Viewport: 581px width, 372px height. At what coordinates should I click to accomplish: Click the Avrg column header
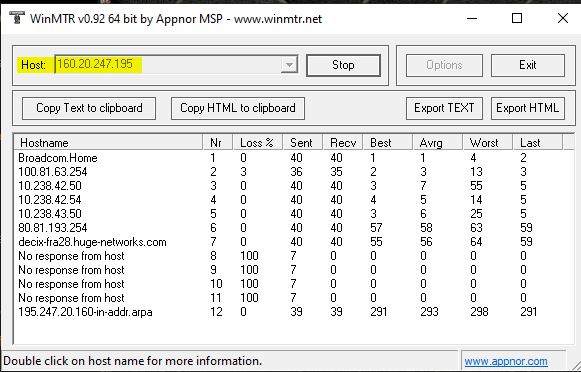(x=438, y=143)
